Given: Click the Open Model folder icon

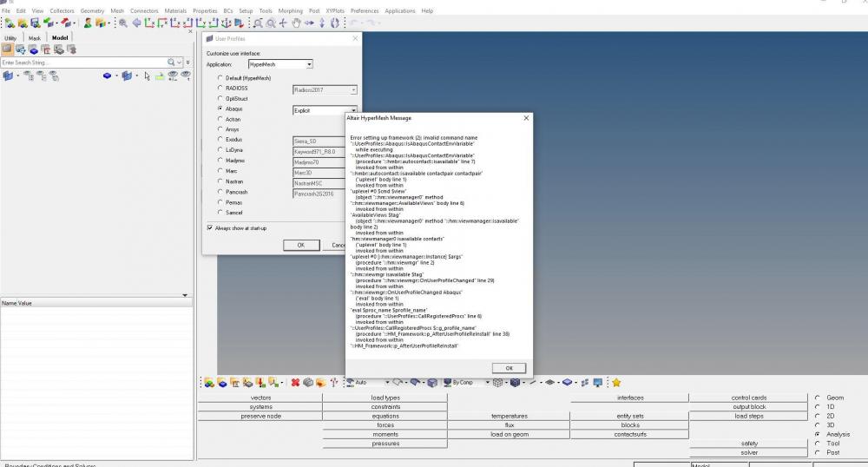Looking at the screenshot, I should point(23,23).
